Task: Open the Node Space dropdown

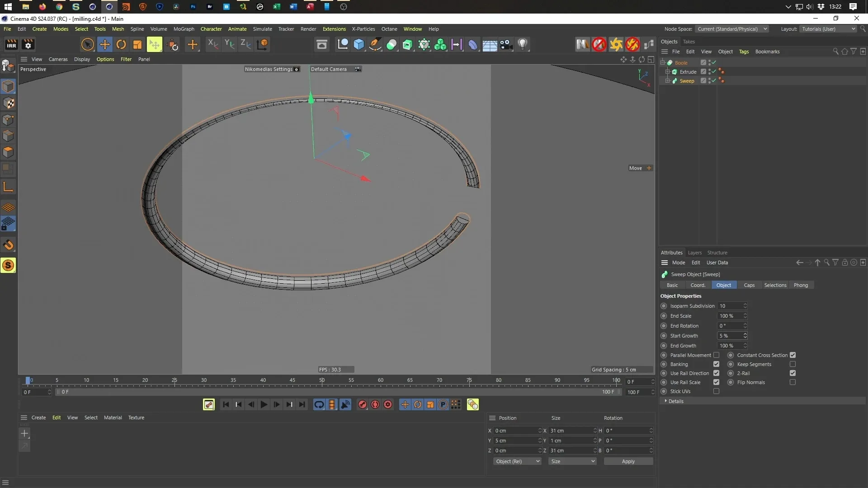Action: coord(732,29)
